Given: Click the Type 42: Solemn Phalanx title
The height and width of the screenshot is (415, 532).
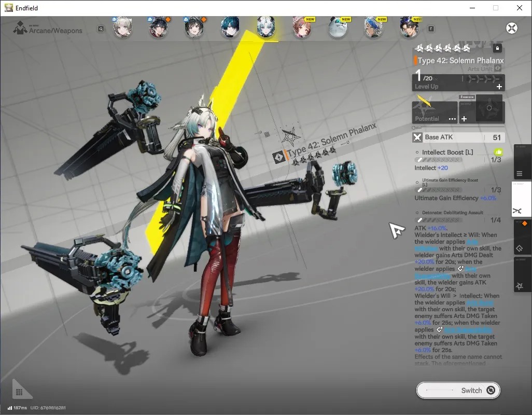Looking at the screenshot, I should pyautogui.click(x=461, y=60).
